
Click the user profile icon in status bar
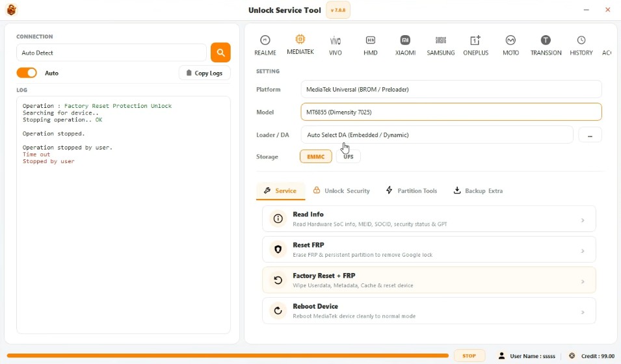[501, 356]
